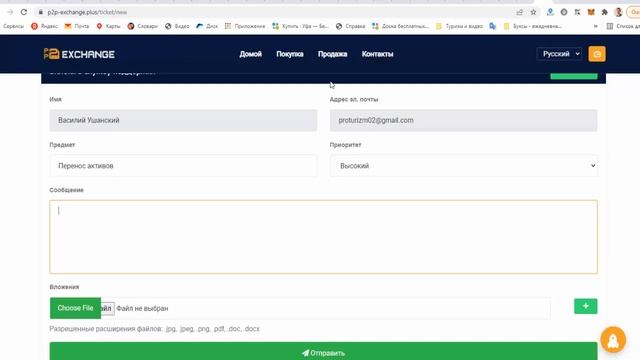The height and width of the screenshot is (360, 640).
Task: Open the Купить : Уфа bookmark
Action: [x=300, y=26]
